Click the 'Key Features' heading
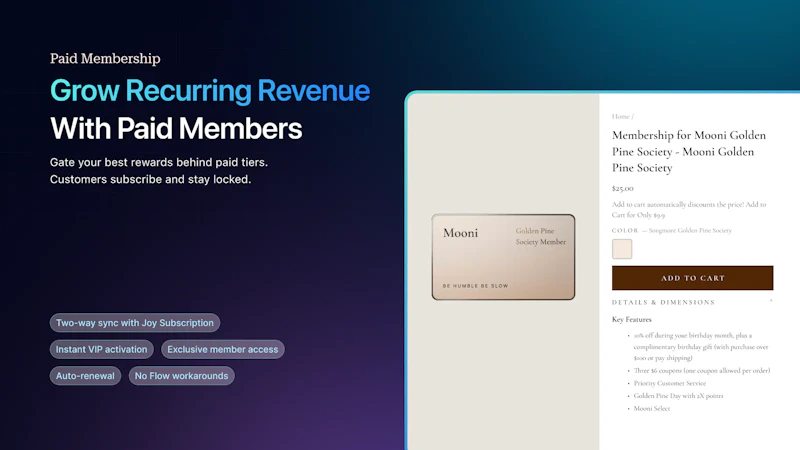The height and width of the screenshot is (450, 800). (x=632, y=319)
